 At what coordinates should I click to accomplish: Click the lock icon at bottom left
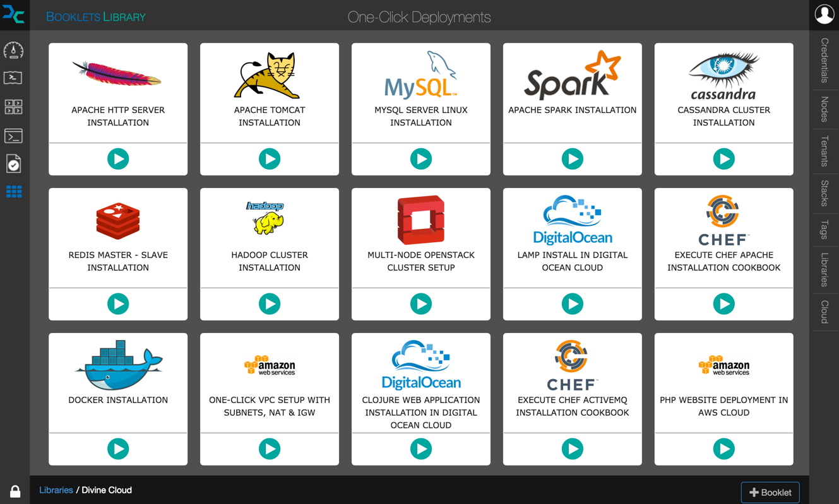15,491
